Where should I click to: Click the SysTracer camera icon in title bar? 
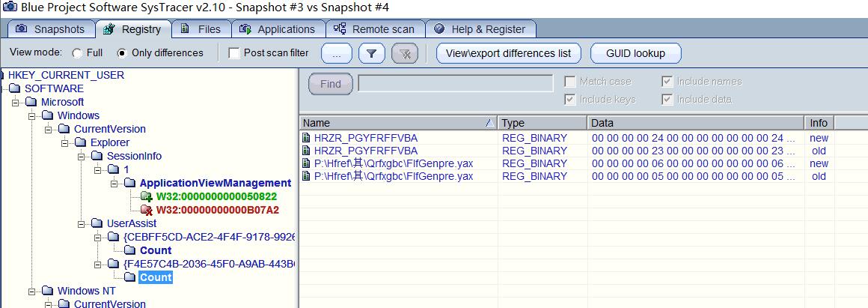(9, 7)
